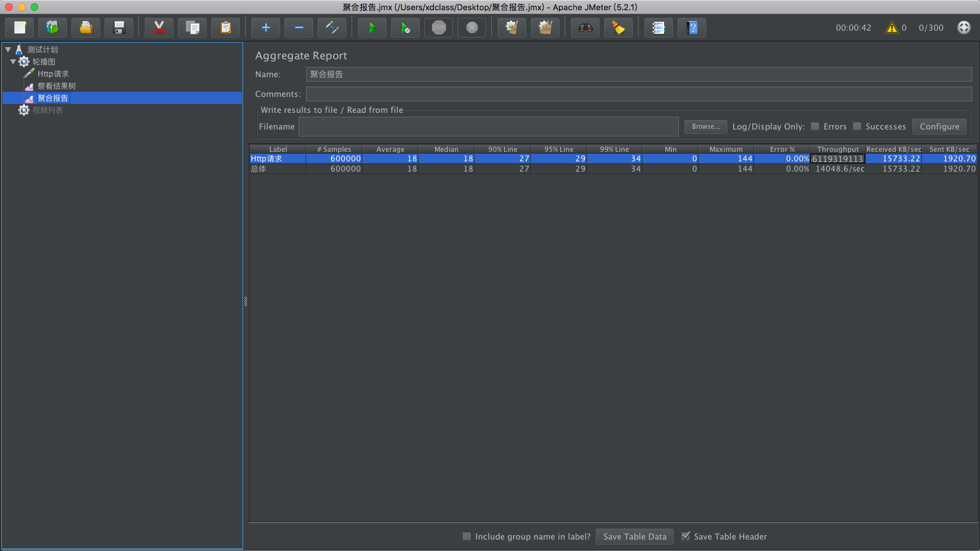Image resolution: width=980 pixels, height=551 pixels.
Task: Click the 察看结果树 node icon
Action: 29,86
